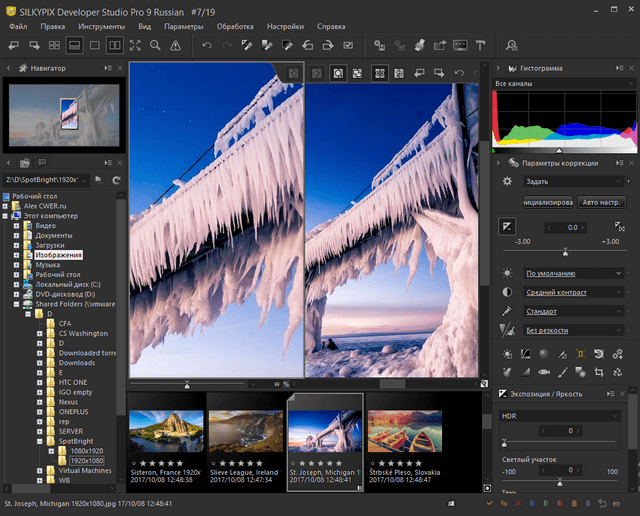Click the Авто настр. button
This screenshot has width=640, height=516.
(x=601, y=201)
